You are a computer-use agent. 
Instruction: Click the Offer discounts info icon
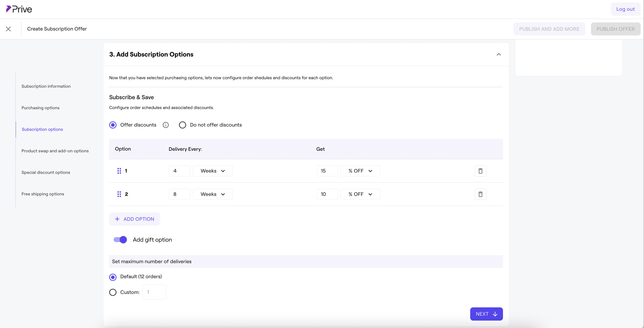[x=165, y=125]
